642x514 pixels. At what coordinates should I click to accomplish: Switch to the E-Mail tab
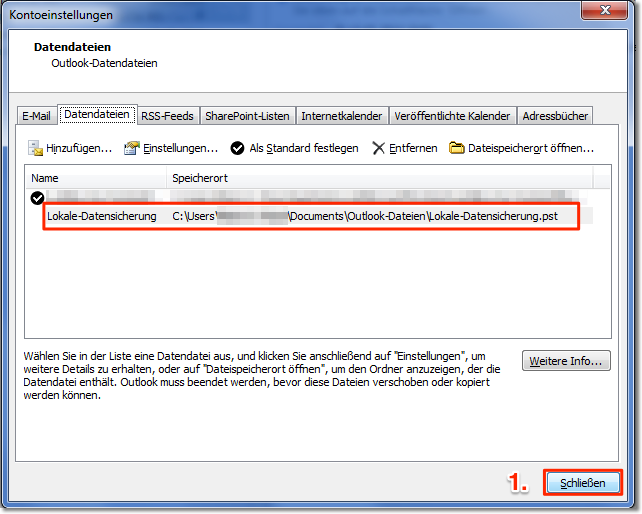pos(37,116)
